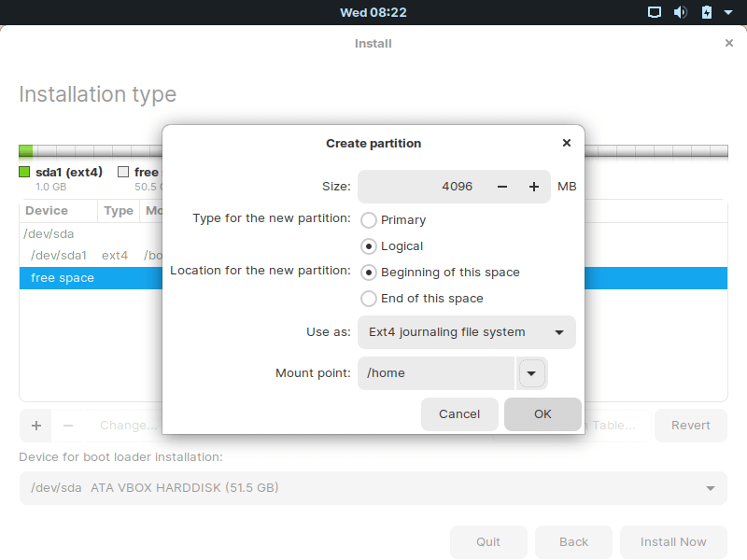Image resolution: width=747 pixels, height=560 pixels.
Task: Click the minus button to decrease partition size
Action: tap(502, 187)
